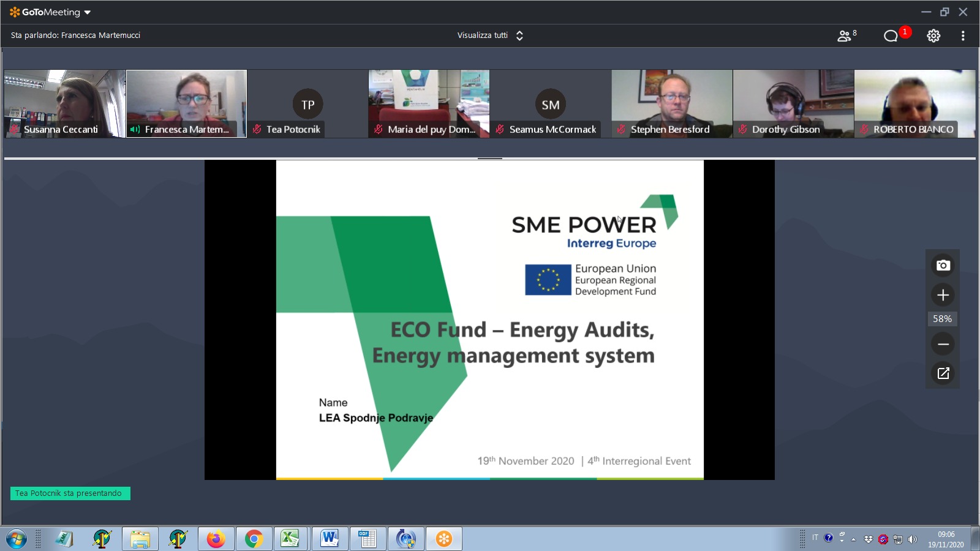Select Dorothy Gibson's video tile

[x=793, y=103]
